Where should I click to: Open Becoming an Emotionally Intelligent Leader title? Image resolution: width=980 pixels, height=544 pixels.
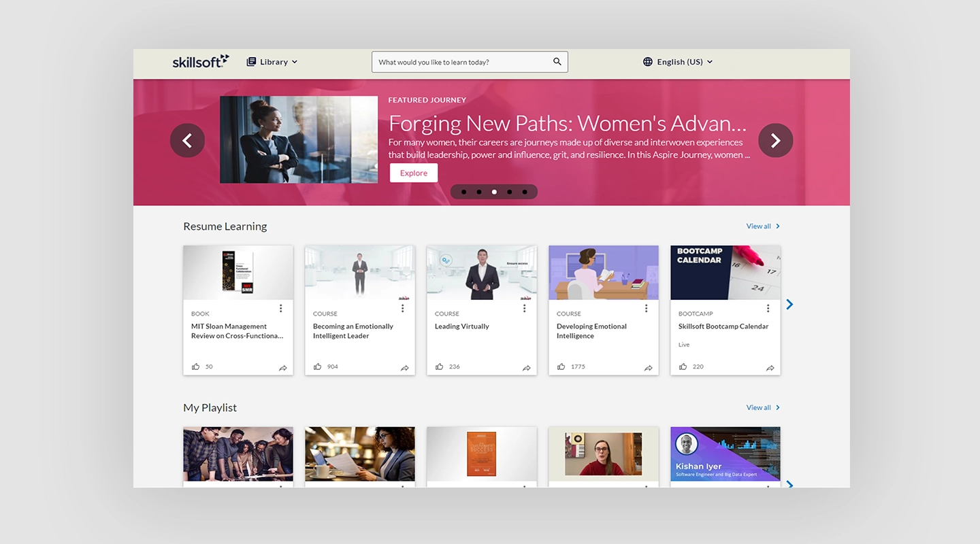(x=353, y=331)
